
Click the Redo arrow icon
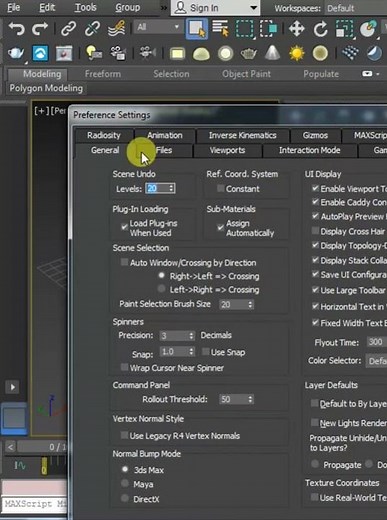coord(40,29)
